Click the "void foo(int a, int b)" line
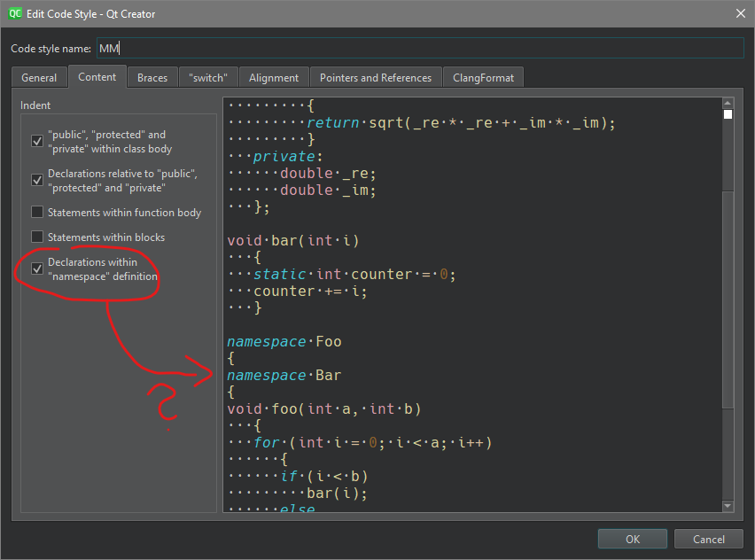The height and width of the screenshot is (560, 755). (324, 408)
